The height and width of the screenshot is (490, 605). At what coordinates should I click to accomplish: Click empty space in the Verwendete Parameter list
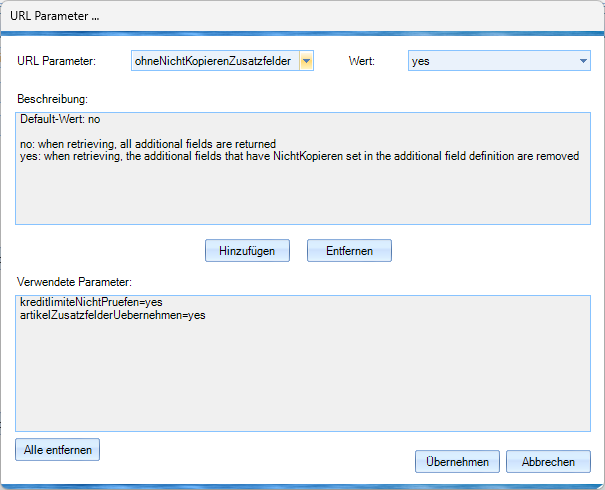[x=300, y=380]
